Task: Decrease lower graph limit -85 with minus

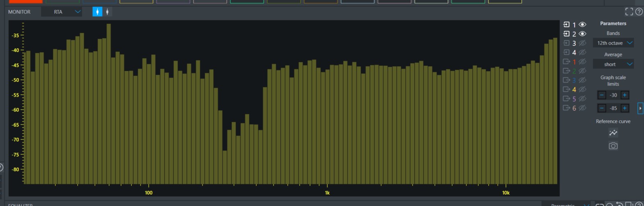Action: [602, 108]
